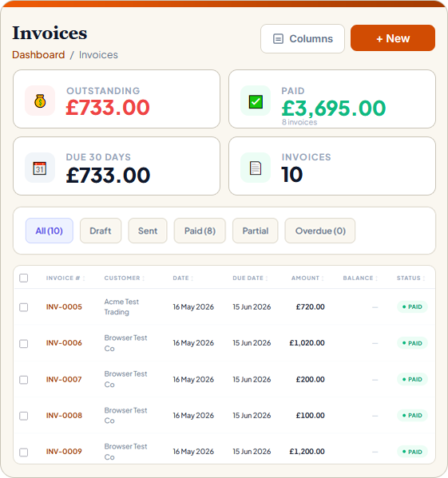Screen dimensions: 448x478
Task: Click the PAID status badge for INV-0005
Action: tap(412, 306)
